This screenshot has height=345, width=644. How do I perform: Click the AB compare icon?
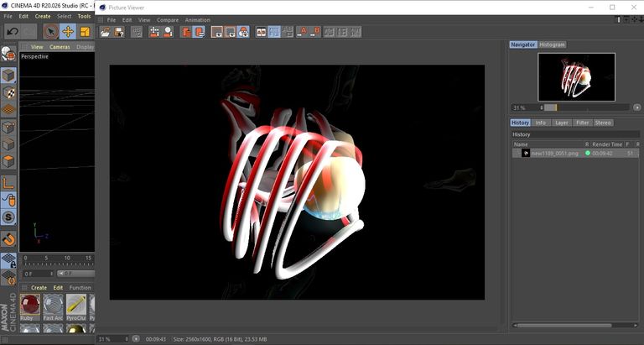click(x=262, y=32)
